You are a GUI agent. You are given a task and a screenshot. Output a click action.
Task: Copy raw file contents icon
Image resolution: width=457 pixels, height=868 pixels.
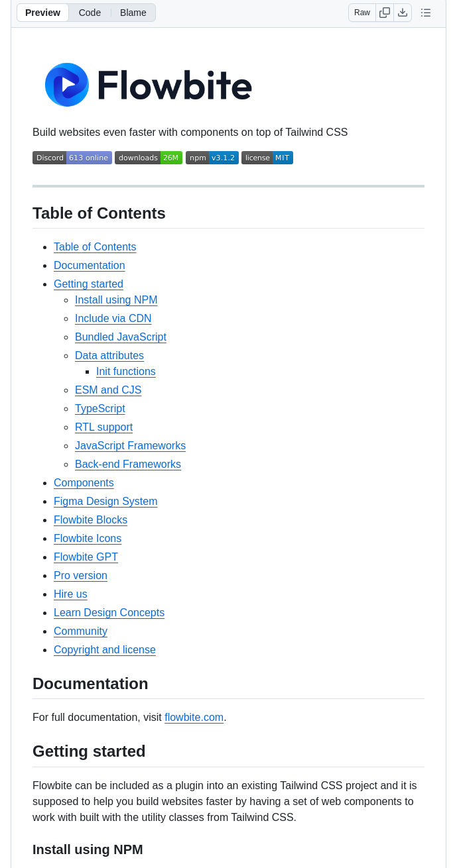(x=385, y=13)
